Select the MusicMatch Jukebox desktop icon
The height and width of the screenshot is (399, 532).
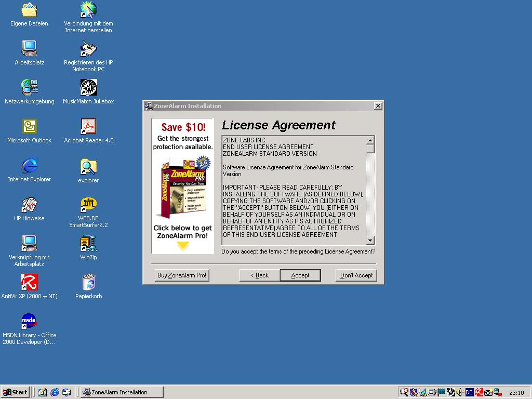tap(88, 92)
